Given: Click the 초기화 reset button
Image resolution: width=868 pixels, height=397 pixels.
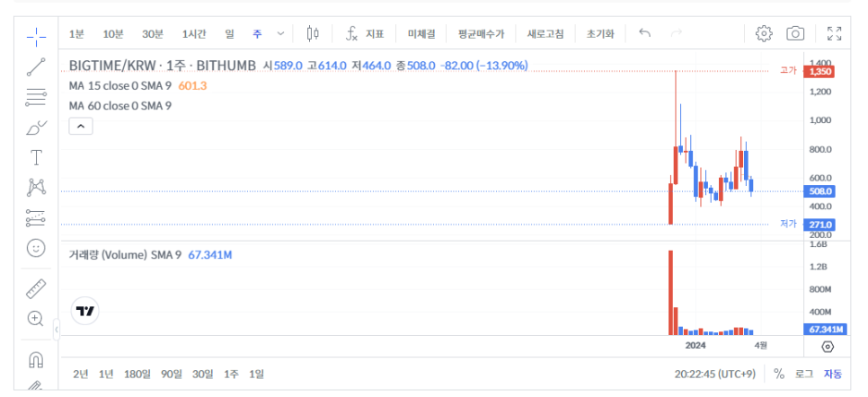Looking at the screenshot, I should 600,34.
